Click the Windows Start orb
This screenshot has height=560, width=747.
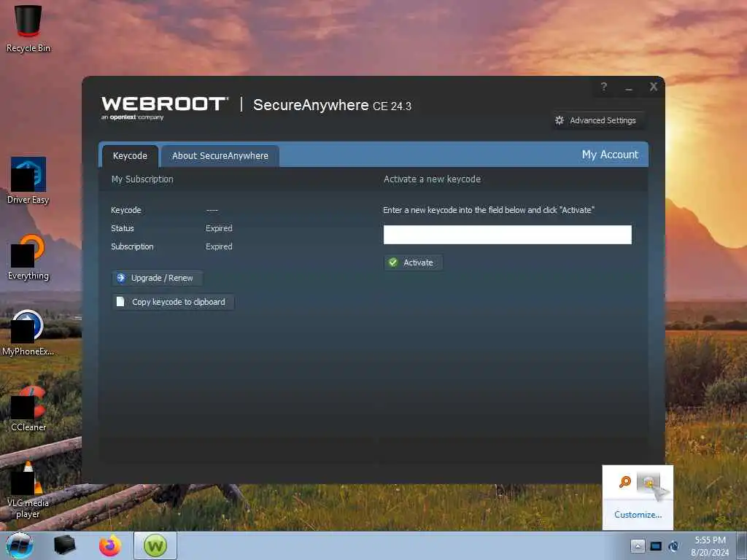[20, 545]
